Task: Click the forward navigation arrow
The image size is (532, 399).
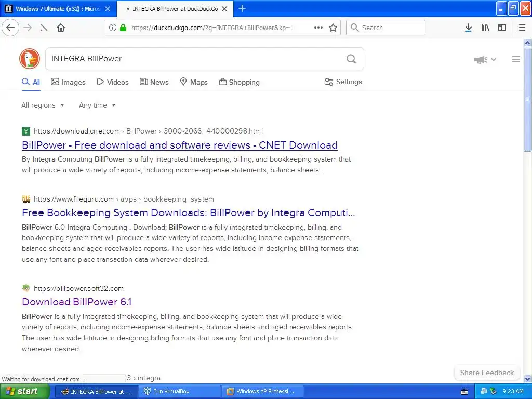Action: click(28, 28)
